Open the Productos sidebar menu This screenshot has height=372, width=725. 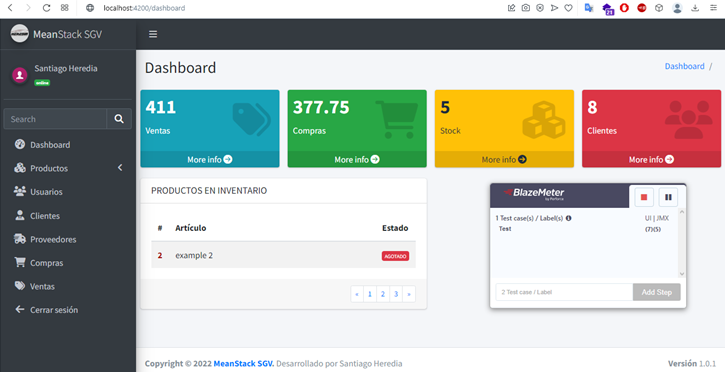click(x=68, y=168)
